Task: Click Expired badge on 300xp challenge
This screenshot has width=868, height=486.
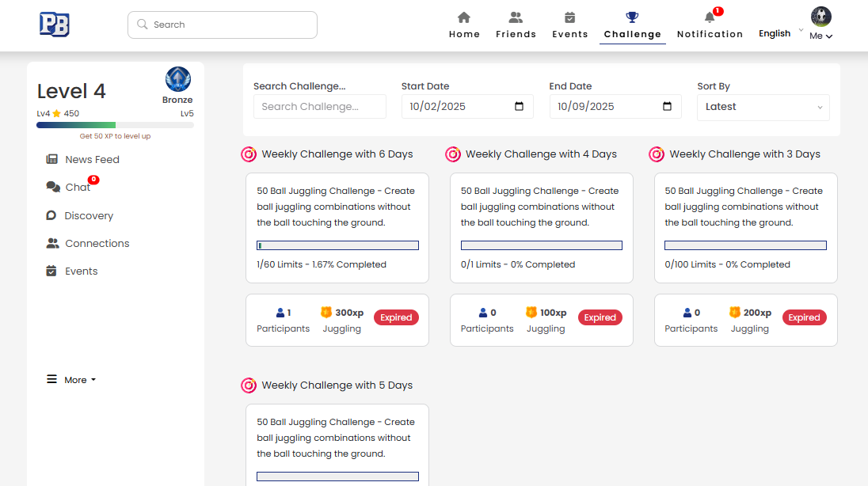Action: pyautogui.click(x=396, y=317)
